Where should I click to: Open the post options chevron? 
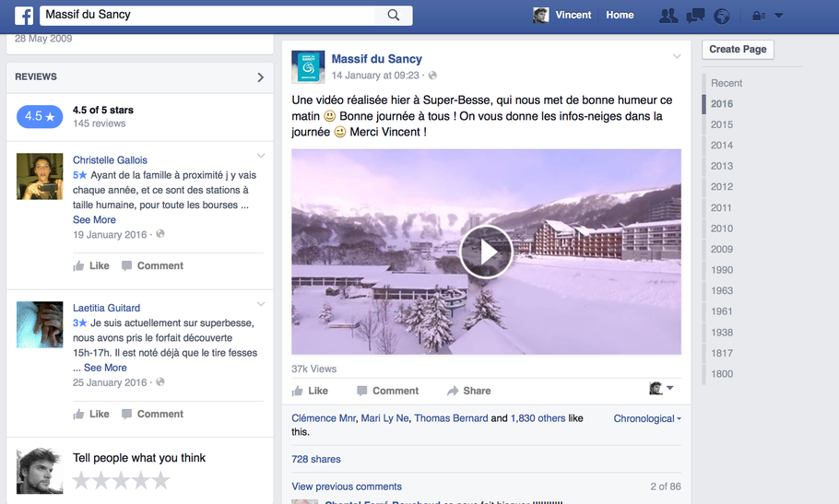pyautogui.click(x=677, y=56)
